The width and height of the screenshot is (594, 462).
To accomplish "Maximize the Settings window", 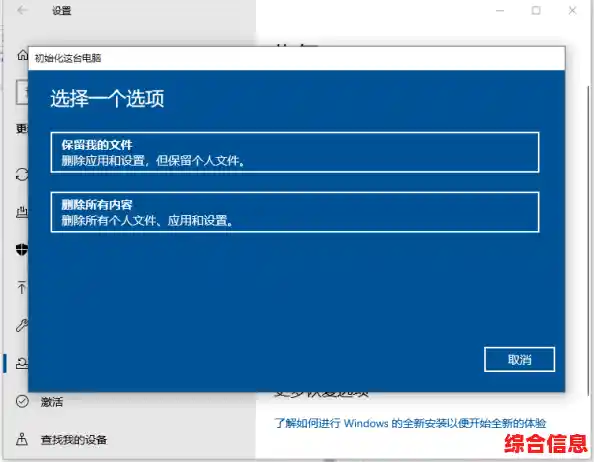I will (x=536, y=11).
